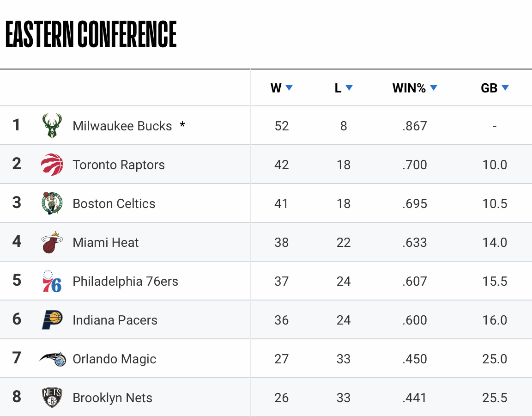This screenshot has height=417, width=532.
Task: Click the Eastern Conference heading
Action: pos(91,34)
